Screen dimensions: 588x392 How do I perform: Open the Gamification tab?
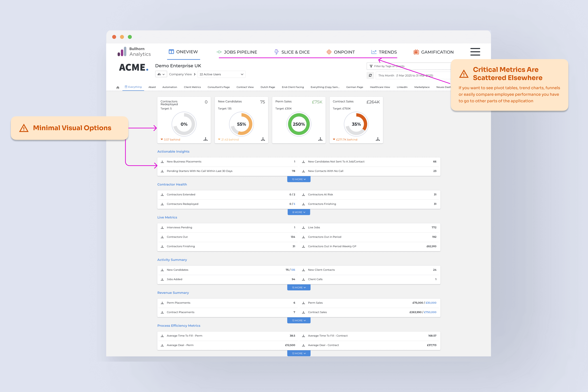433,52
